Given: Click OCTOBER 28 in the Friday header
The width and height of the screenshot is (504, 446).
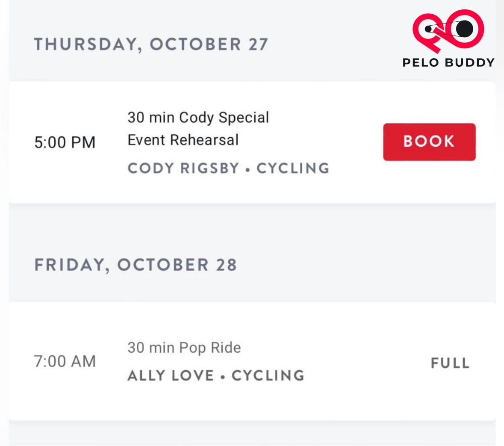Looking at the screenshot, I should point(177,265).
